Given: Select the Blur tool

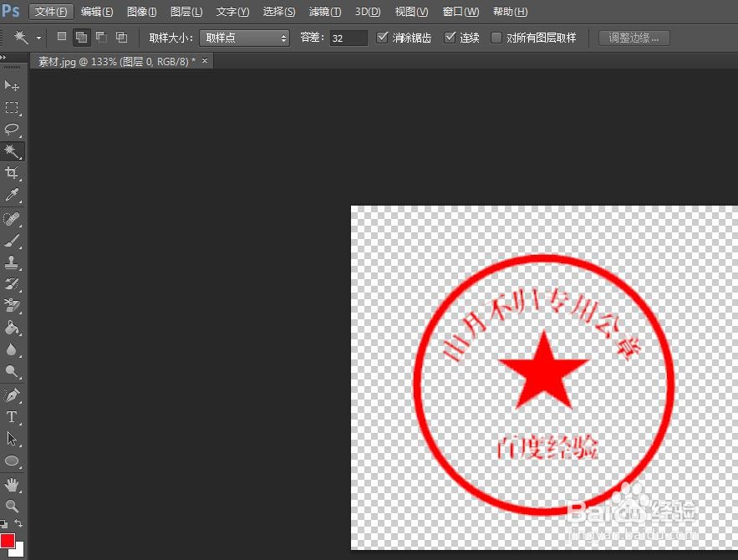Looking at the screenshot, I should (x=12, y=349).
